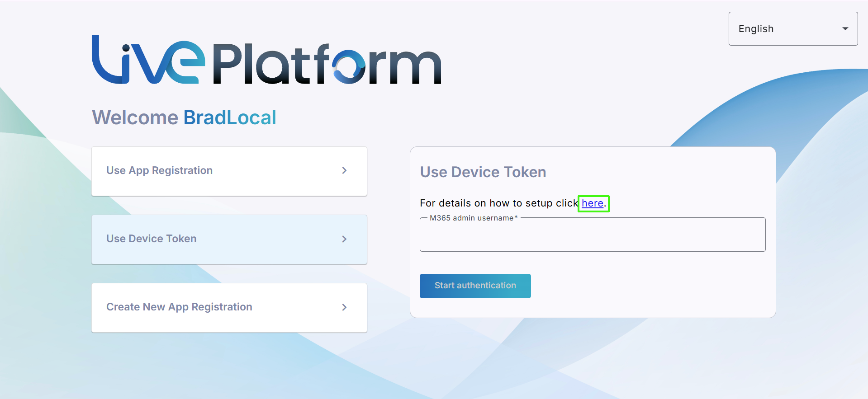Click the BradLocal account name
The image size is (868, 399).
click(230, 117)
